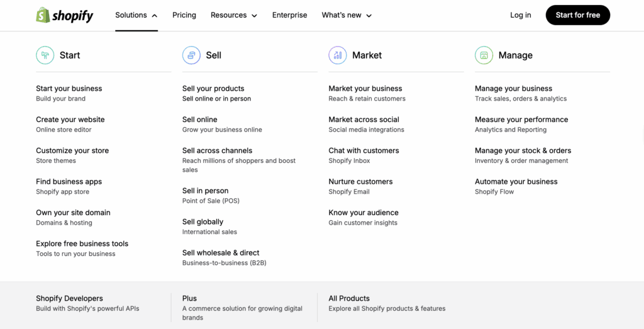Select Sell across channels
This screenshot has width=644, height=329.
pyautogui.click(x=217, y=150)
